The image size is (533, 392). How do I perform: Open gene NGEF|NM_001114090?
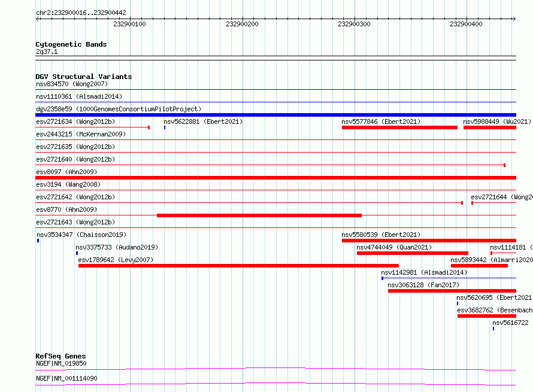pyautogui.click(x=66, y=378)
